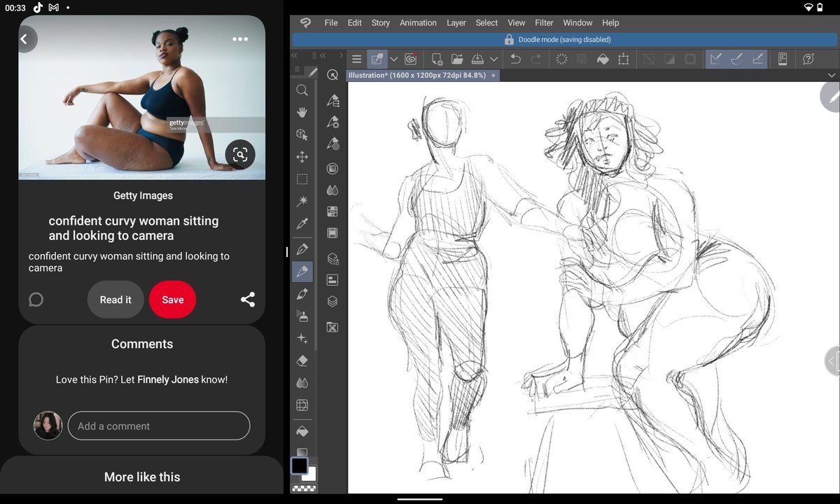840x504 pixels.
Task: Open the Animation film strip palette icon
Action: click(x=332, y=233)
